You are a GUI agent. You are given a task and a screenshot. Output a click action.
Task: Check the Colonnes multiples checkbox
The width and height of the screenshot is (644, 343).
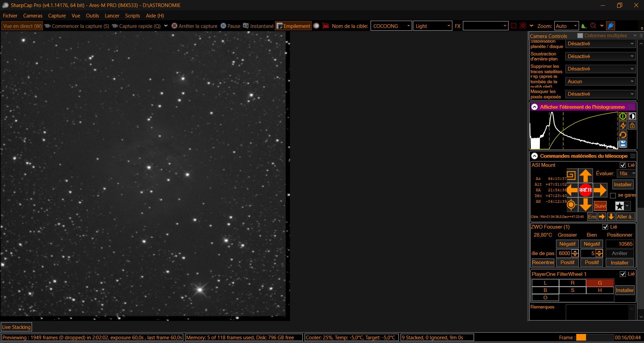click(x=580, y=36)
